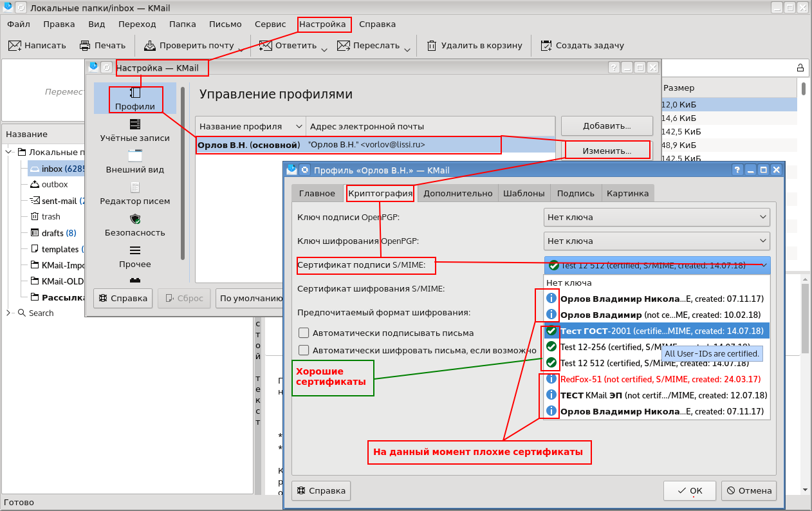
Task: Click help question-mark in profile dialog titlebar
Action: 737,170
